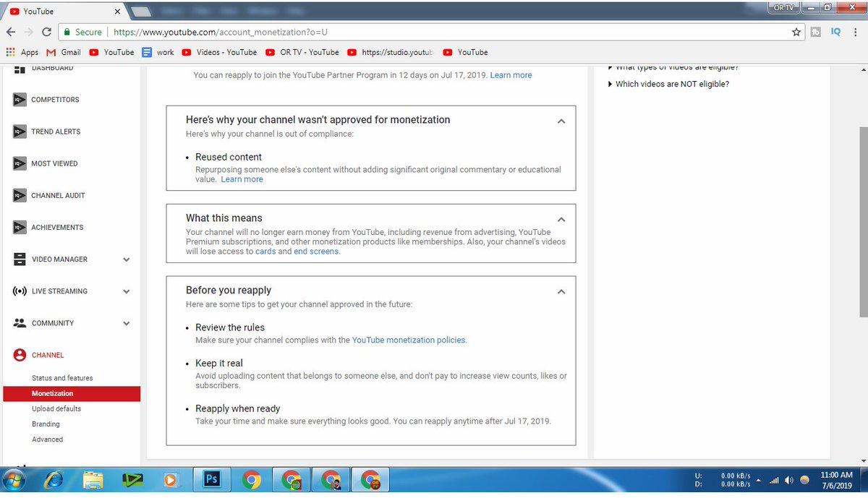
Task: Open the Chrome three-dot menu
Action: [856, 32]
